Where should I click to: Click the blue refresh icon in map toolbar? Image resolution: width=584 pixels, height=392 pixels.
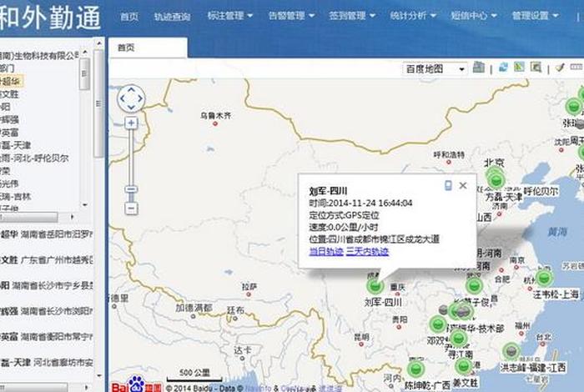coord(504,68)
